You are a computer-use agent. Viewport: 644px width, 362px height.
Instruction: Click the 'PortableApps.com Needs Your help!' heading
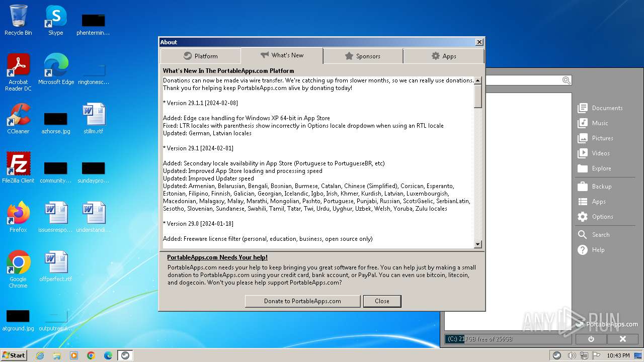(x=217, y=257)
